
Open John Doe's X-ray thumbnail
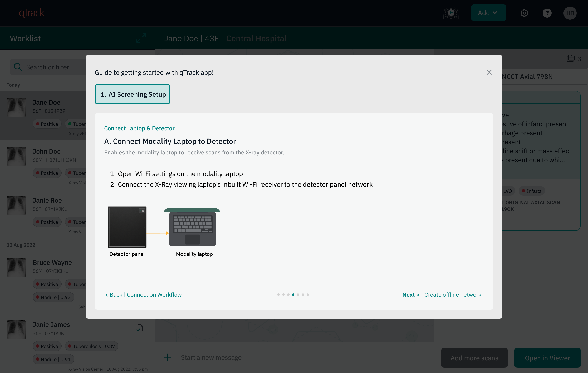16,156
